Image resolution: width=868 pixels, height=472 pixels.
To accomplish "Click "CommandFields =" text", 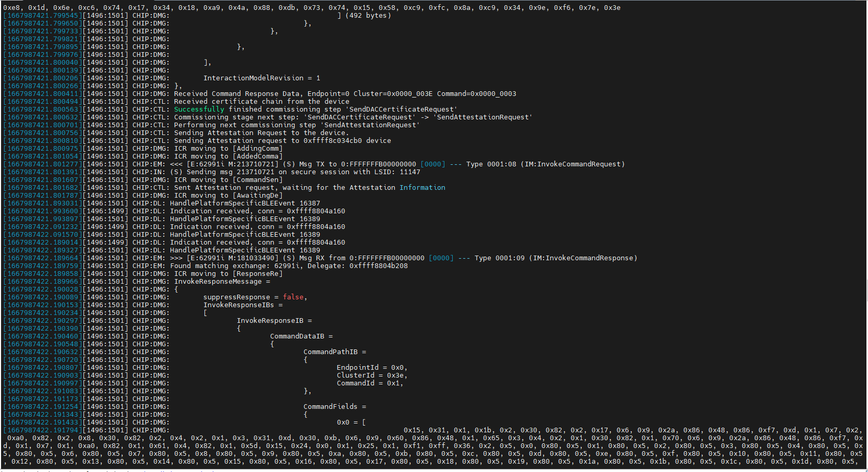I will 335,407.
